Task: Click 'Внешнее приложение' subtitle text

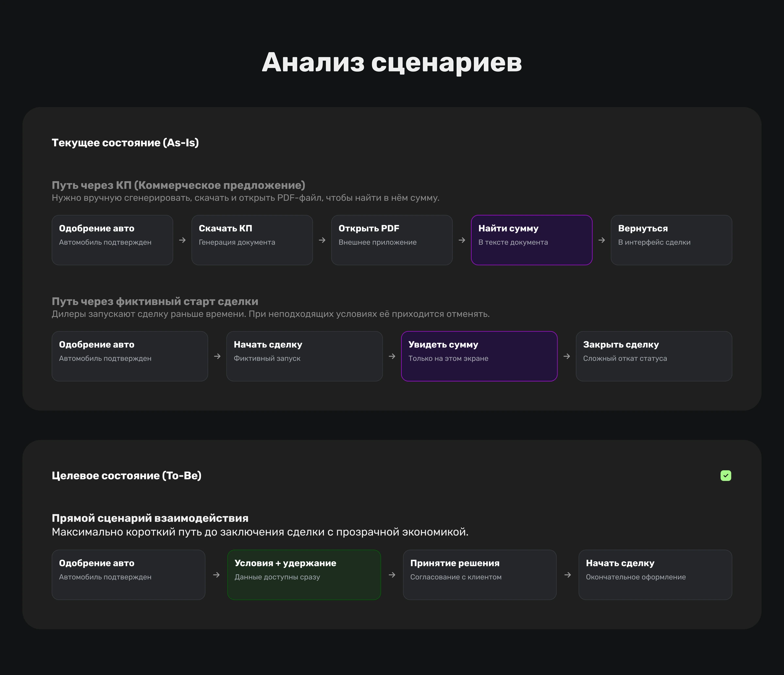Action: click(378, 242)
